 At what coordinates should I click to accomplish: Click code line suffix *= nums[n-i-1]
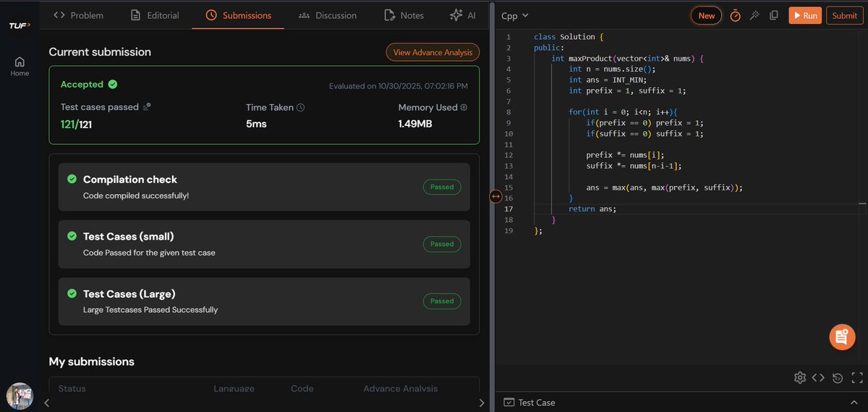[634, 166]
